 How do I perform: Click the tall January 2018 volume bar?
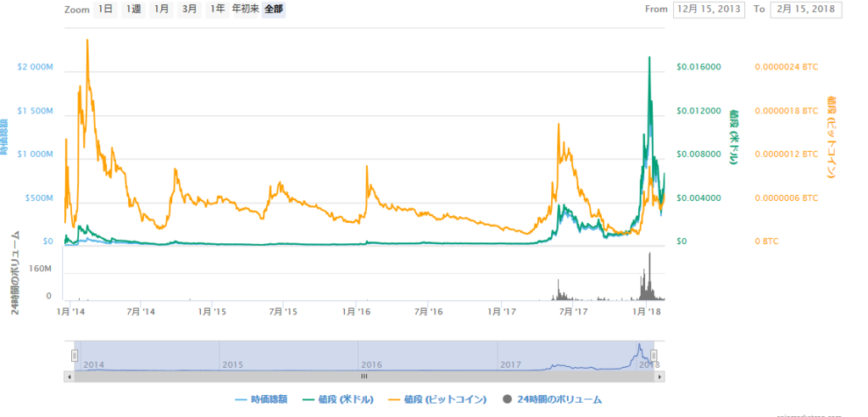pos(650,275)
